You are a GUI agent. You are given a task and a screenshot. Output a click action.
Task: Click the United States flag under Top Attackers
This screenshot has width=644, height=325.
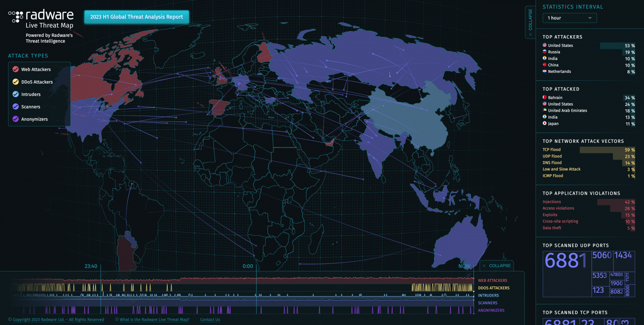(x=544, y=45)
